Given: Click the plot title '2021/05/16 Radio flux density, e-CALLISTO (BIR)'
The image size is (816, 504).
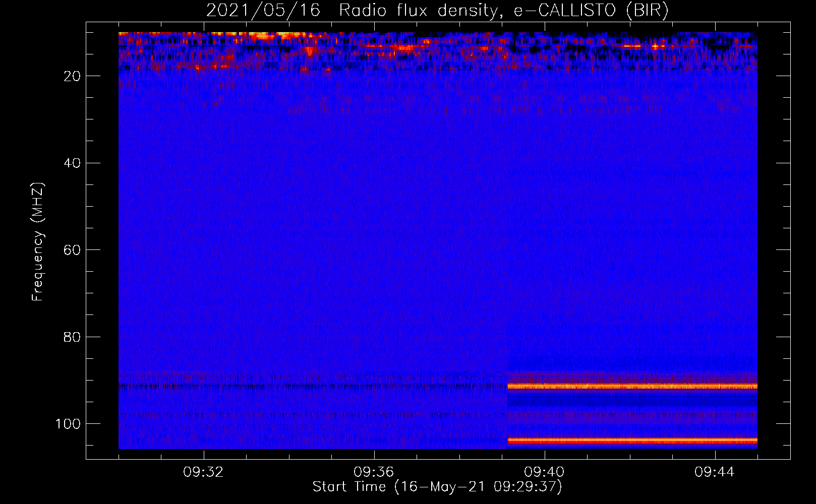Looking at the screenshot, I should (x=437, y=11).
